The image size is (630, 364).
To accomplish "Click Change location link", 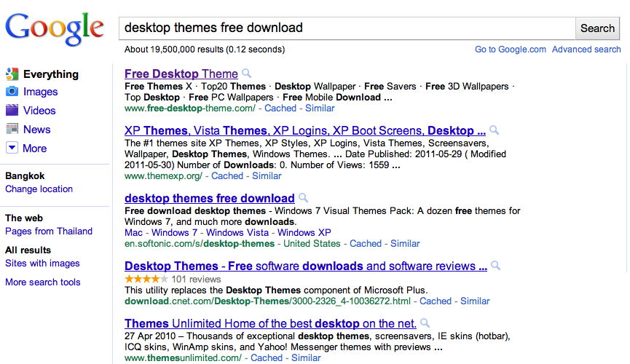I will [39, 189].
